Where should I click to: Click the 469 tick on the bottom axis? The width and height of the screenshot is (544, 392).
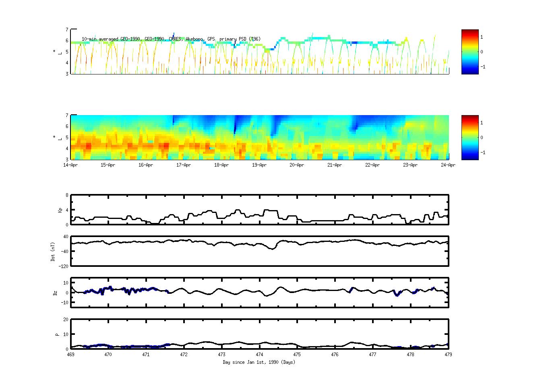pos(70,355)
